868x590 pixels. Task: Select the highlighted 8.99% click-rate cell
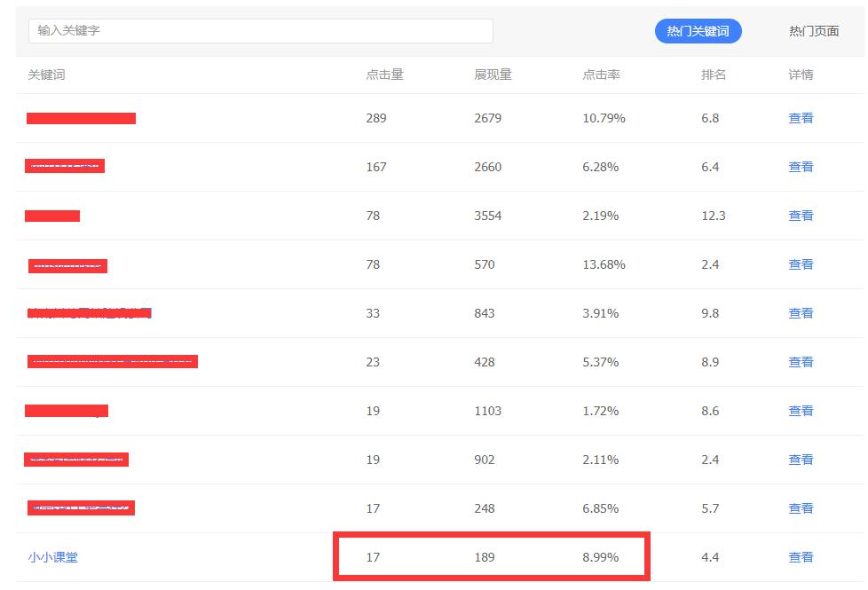pyautogui.click(x=599, y=557)
